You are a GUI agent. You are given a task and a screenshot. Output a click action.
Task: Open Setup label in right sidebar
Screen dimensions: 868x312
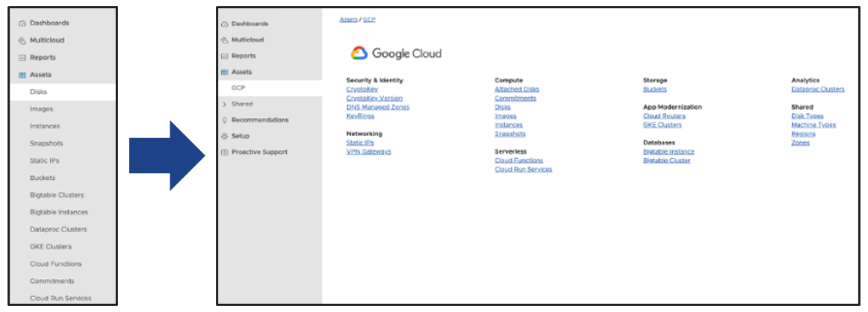(241, 136)
